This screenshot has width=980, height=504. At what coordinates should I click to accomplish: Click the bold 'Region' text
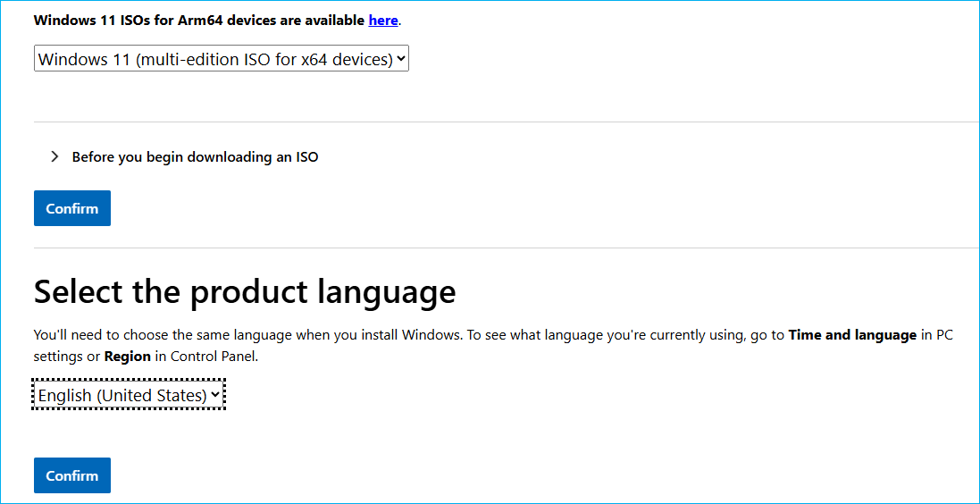[128, 357]
